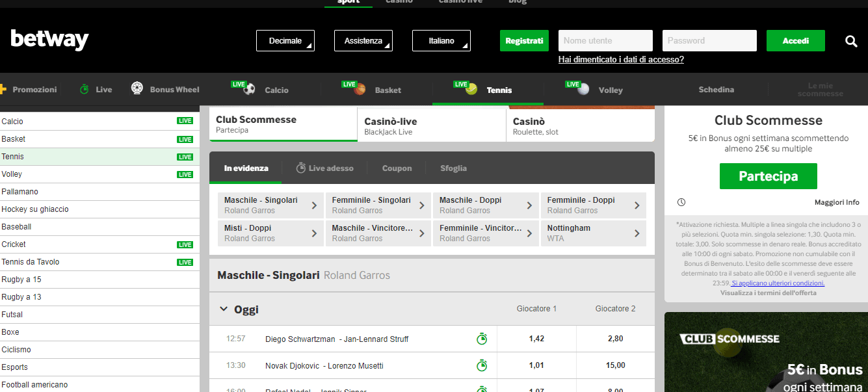
Task: Open Le mie scommesse in navigation
Action: click(x=821, y=90)
